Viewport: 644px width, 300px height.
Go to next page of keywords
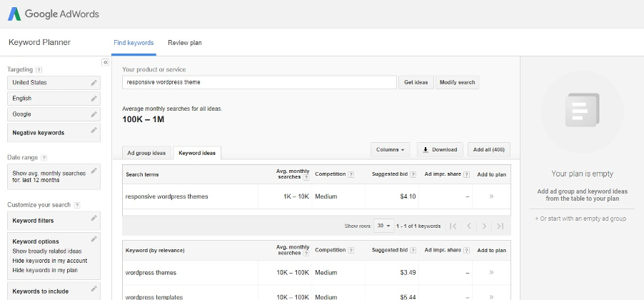484,226
